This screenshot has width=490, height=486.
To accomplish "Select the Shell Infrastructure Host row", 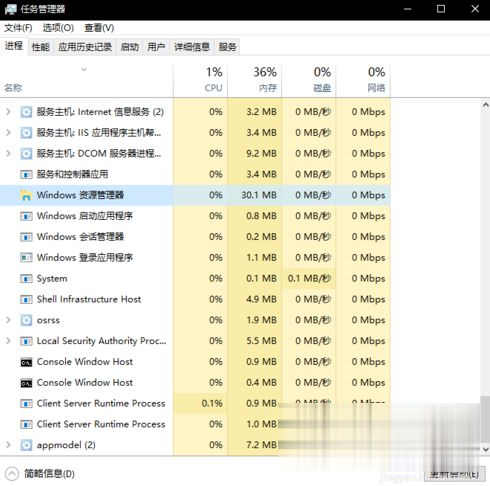I will coord(195,299).
